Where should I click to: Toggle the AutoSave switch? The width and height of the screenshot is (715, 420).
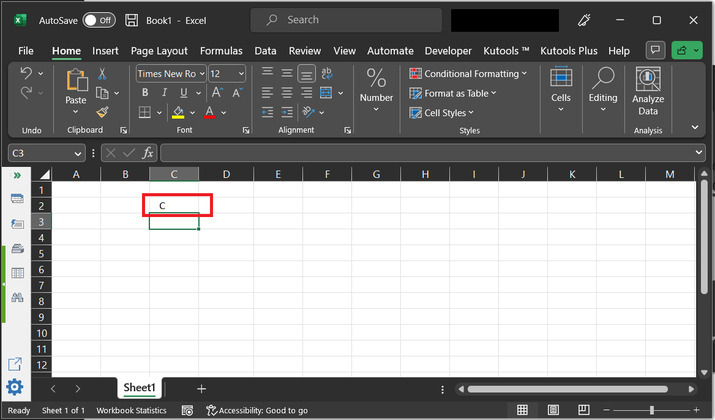tap(98, 20)
